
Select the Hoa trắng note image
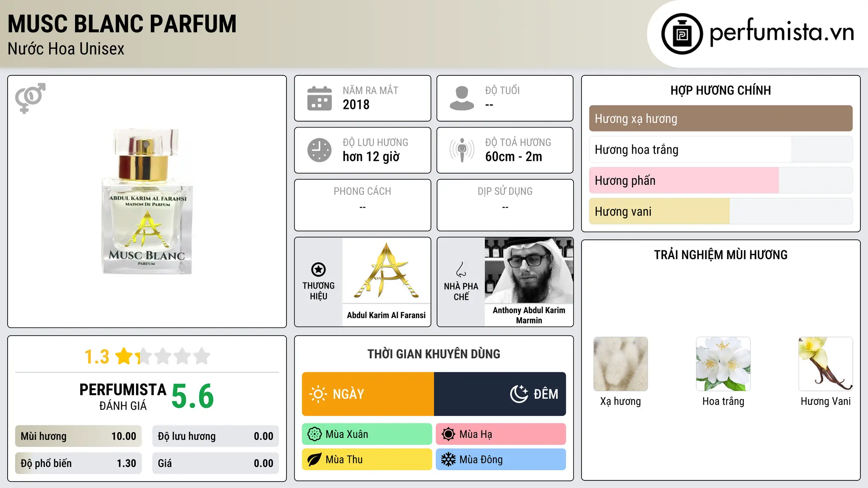coord(723,364)
